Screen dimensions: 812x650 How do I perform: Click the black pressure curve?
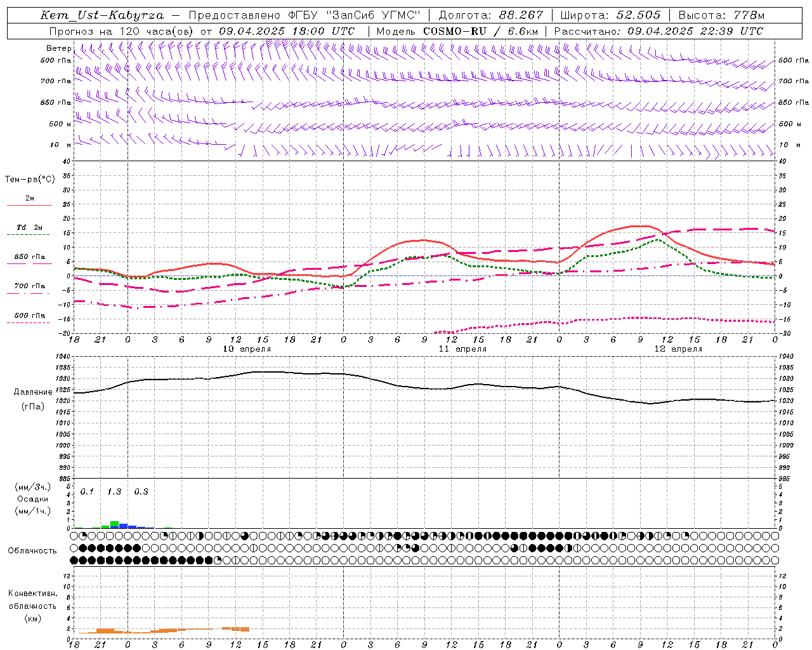pos(425,387)
